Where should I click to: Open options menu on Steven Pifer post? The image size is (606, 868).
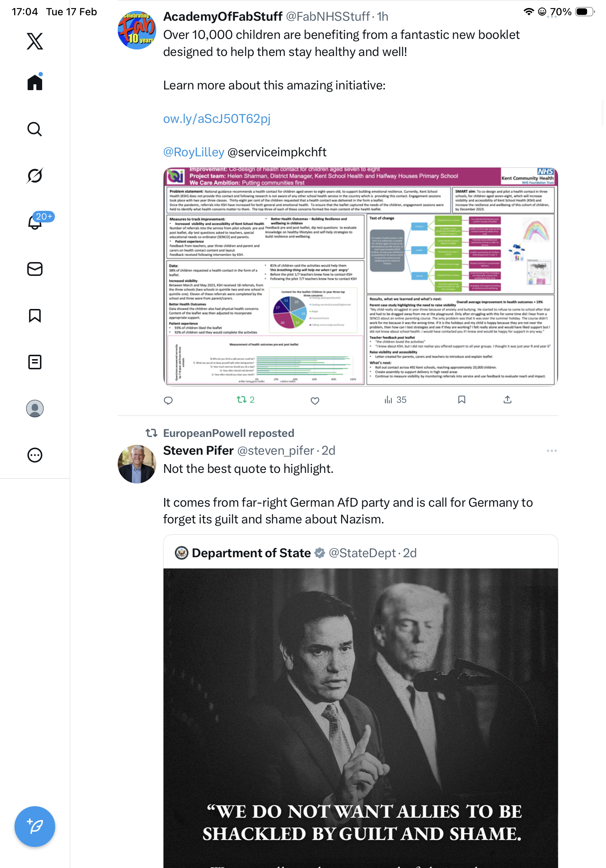pos(552,451)
